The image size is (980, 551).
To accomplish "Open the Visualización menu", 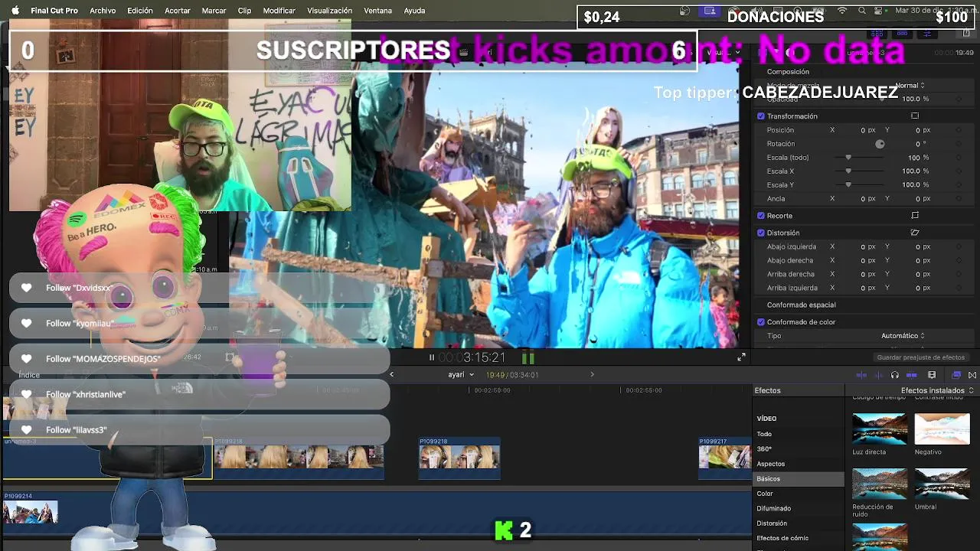I will pyautogui.click(x=329, y=11).
